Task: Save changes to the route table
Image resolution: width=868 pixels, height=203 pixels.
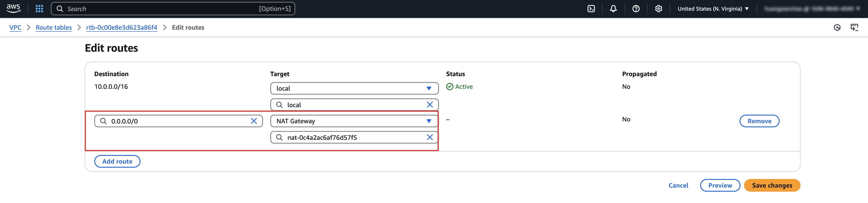Action: click(x=772, y=186)
